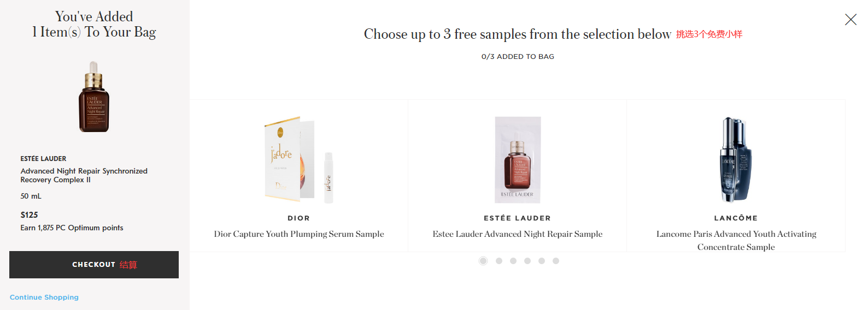The image size is (868, 310).
Task: Click the LANCÔME brand label
Action: coord(736,218)
